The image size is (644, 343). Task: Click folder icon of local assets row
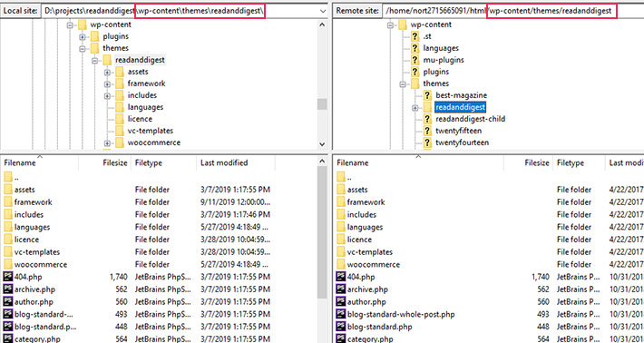[8, 190]
